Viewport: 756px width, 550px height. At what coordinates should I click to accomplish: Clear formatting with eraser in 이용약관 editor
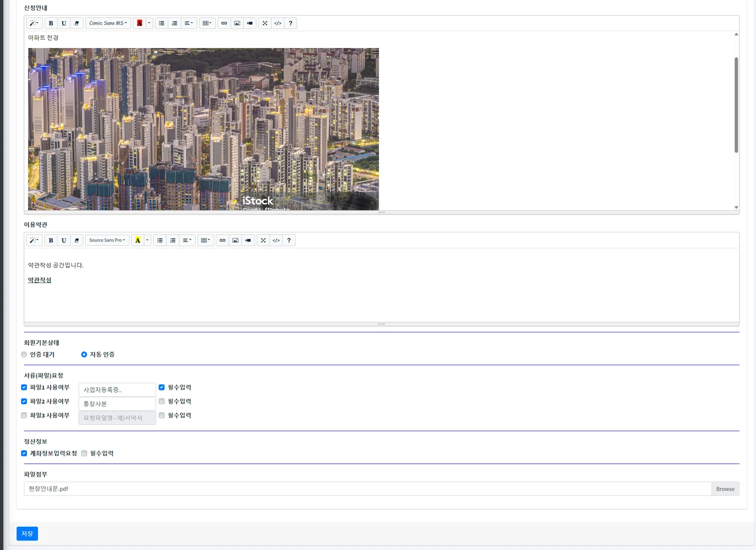(x=77, y=240)
